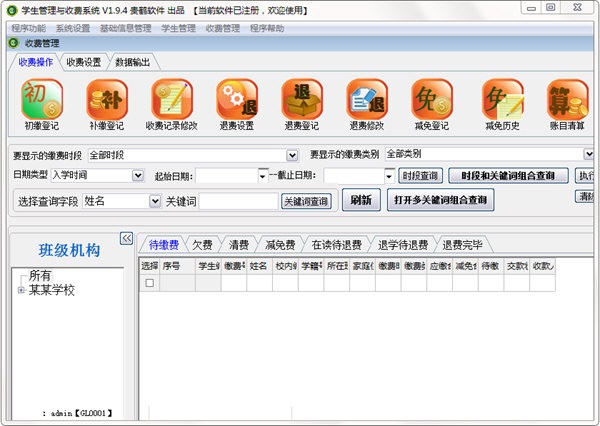The height and width of the screenshot is (426, 600).
Task: Open 退费设置 gear icon
Action: (x=237, y=100)
